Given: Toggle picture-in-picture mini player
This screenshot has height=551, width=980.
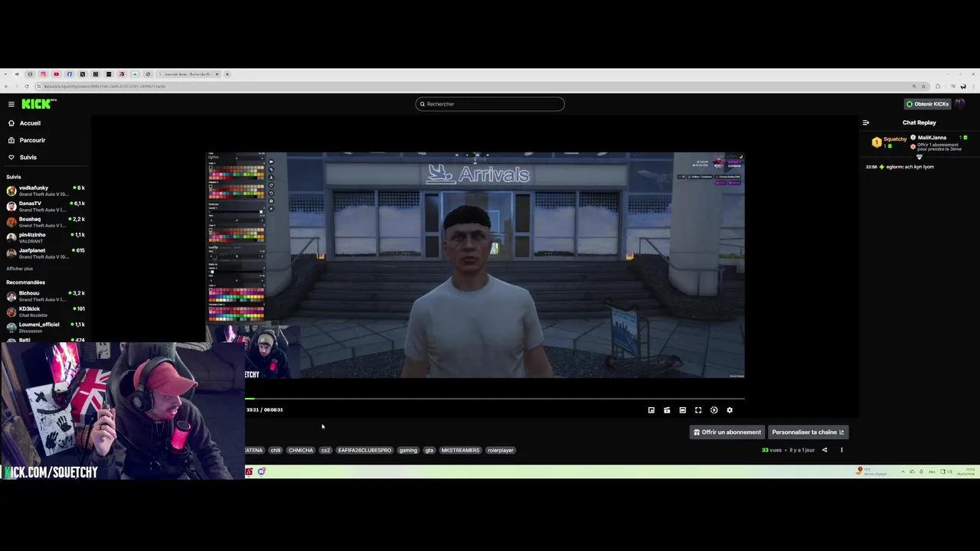Looking at the screenshot, I should coord(652,410).
